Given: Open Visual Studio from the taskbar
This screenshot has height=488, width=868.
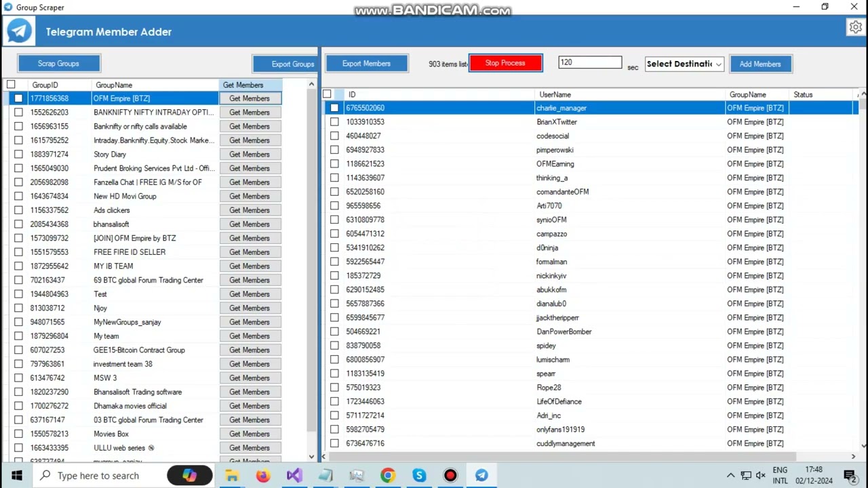Looking at the screenshot, I should click(294, 475).
